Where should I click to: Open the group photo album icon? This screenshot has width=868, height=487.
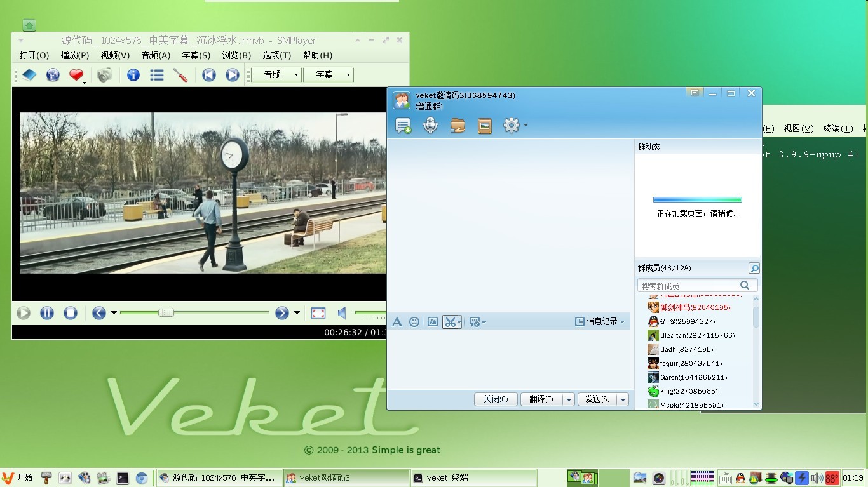pyautogui.click(x=485, y=126)
